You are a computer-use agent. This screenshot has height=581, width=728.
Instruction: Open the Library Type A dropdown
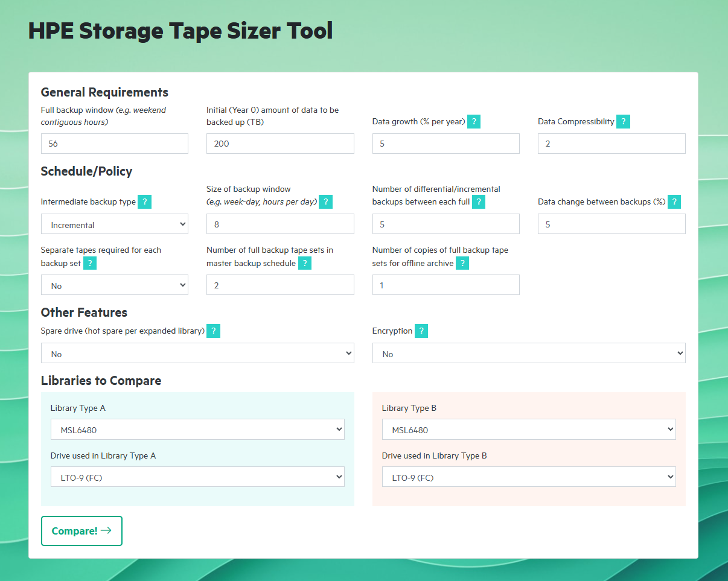pyautogui.click(x=197, y=429)
